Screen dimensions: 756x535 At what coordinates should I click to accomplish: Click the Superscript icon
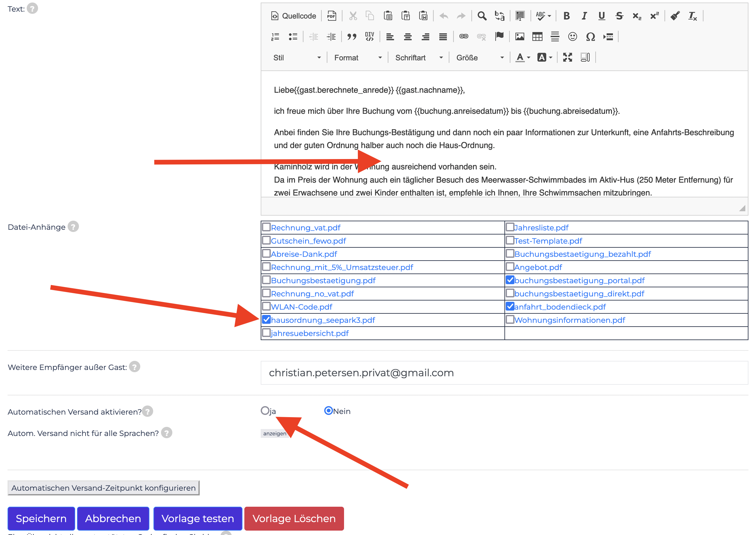(654, 16)
